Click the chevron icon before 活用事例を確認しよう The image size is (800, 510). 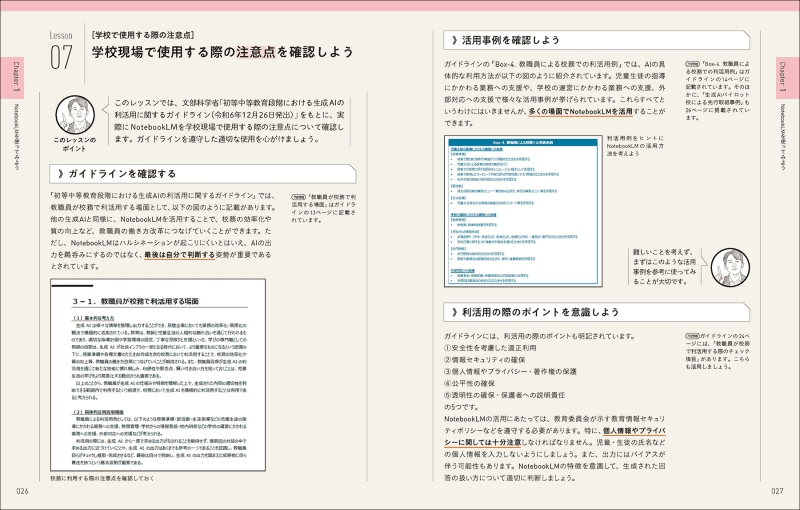(455, 40)
